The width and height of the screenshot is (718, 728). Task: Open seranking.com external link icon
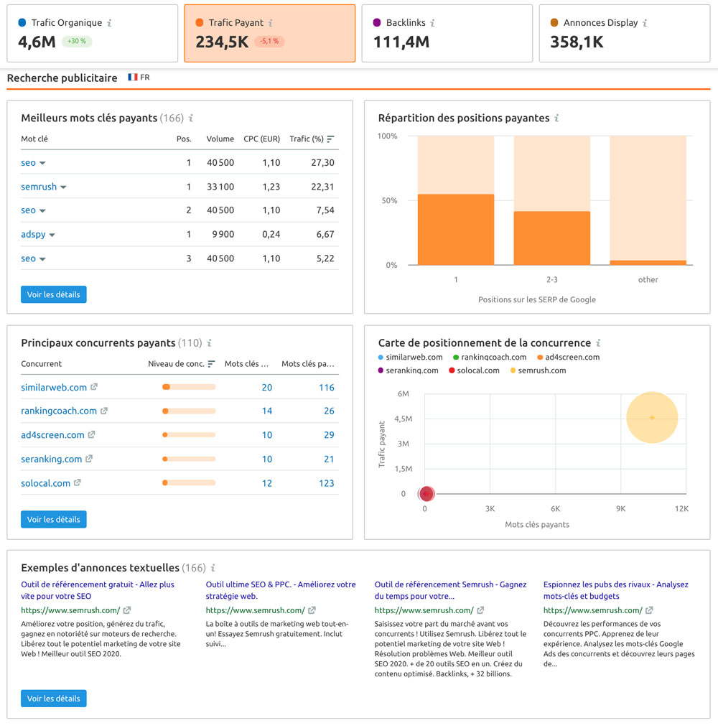(x=89, y=459)
